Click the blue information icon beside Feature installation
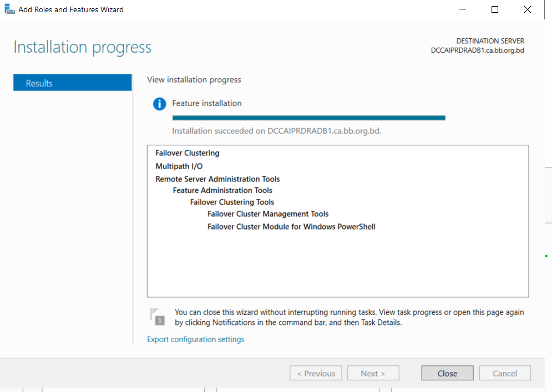Screen dimensions: 552x392 point(159,104)
